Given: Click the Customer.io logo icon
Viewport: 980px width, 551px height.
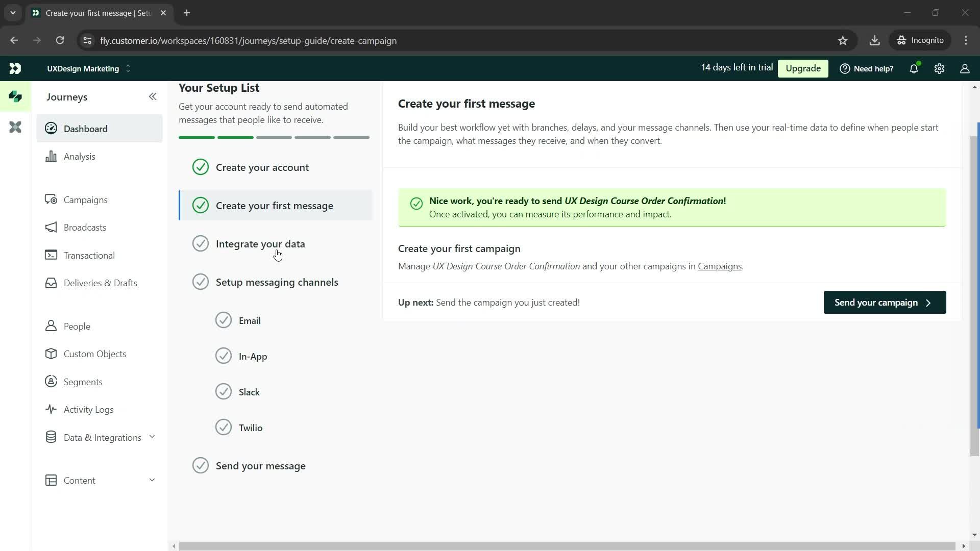Looking at the screenshot, I should (15, 68).
